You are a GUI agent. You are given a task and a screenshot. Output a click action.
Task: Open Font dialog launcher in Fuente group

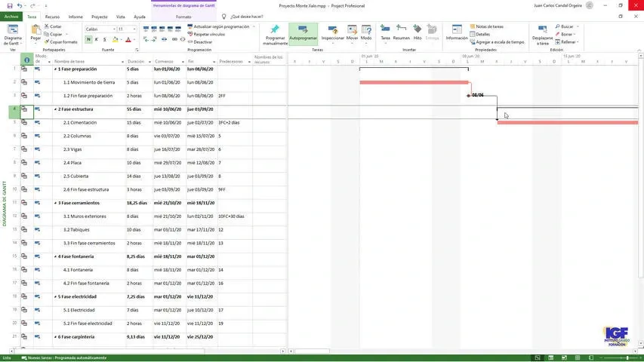point(137,50)
